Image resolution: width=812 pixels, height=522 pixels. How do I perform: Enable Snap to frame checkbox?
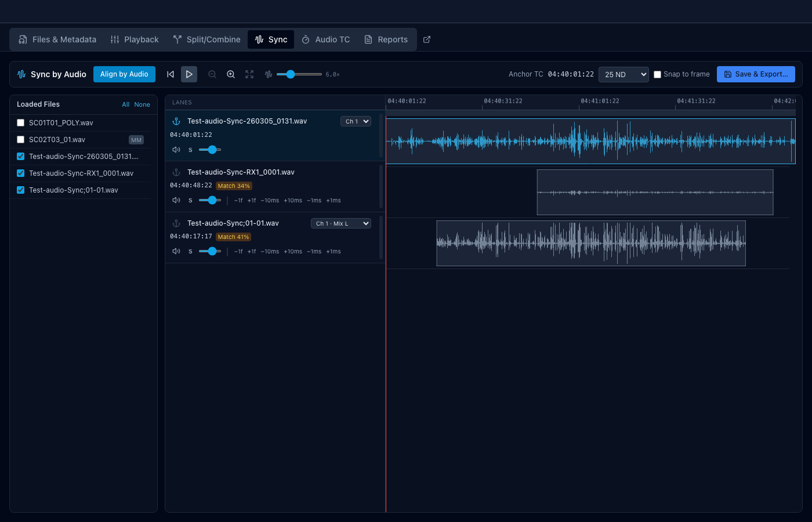(x=657, y=74)
